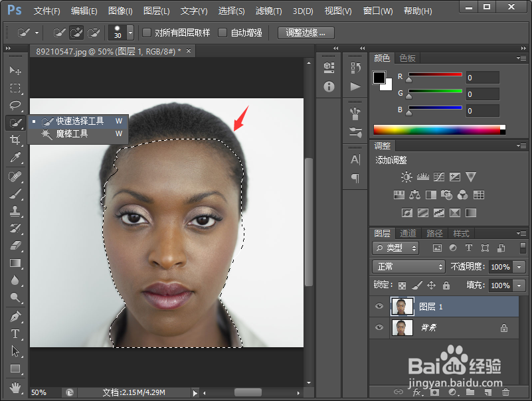Hide 图层 1 with its eye icon
Screen dimensions: 532x401
379,306
